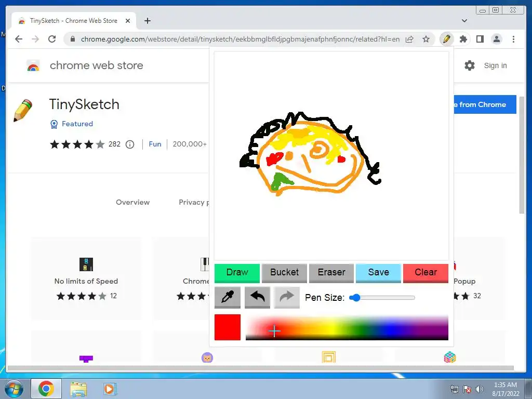The image size is (532, 399).
Task: Click the 282 ratings count
Action: pyautogui.click(x=114, y=144)
